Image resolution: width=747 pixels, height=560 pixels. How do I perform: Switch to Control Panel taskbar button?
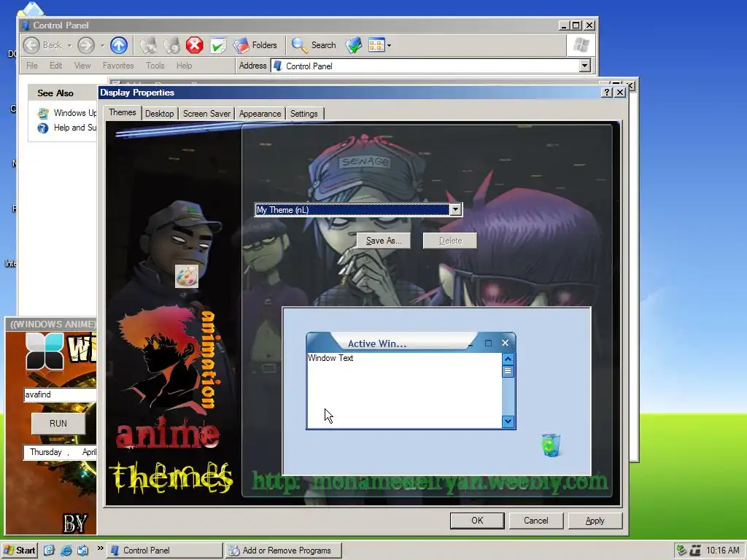pyautogui.click(x=164, y=551)
